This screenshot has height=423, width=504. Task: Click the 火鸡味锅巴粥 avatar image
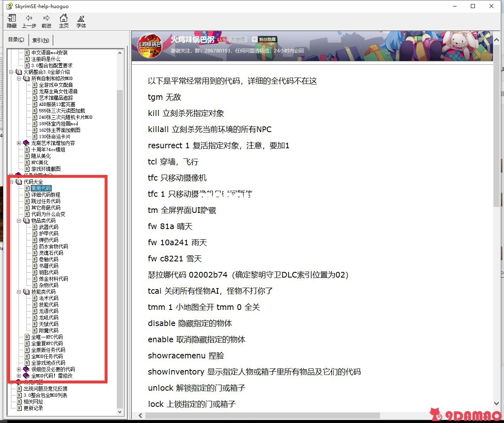150,46
